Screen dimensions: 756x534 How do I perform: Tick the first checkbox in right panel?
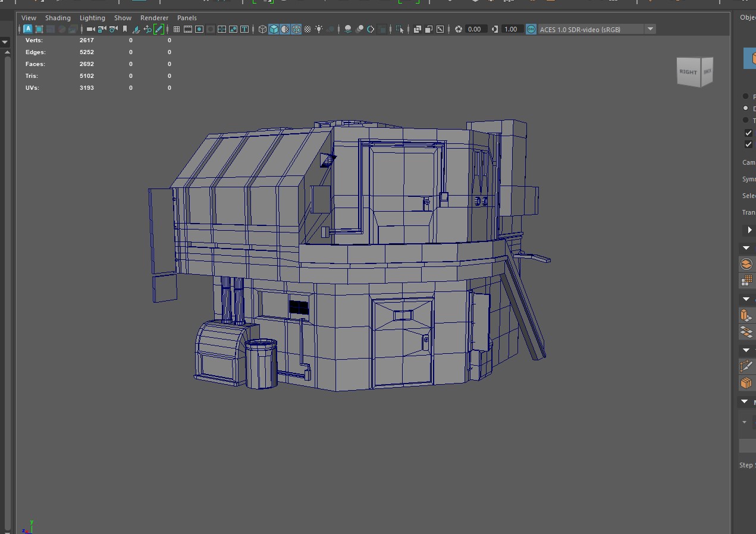[748, 133]
